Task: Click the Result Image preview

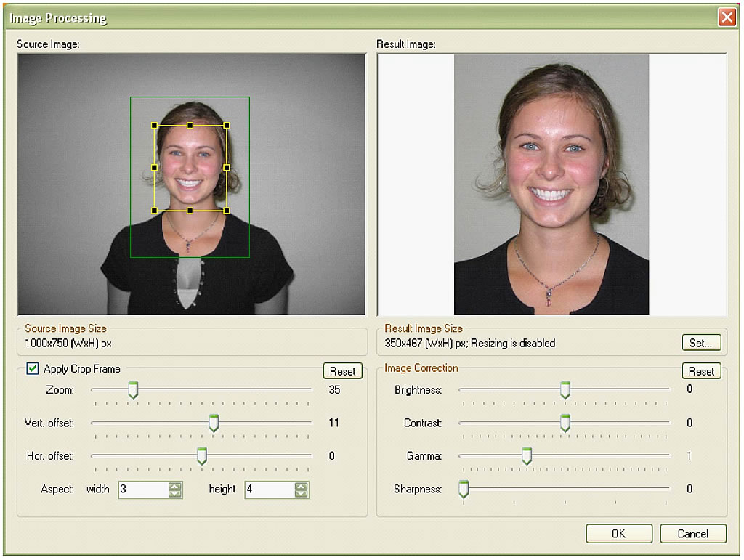Action: pos(552,184)
